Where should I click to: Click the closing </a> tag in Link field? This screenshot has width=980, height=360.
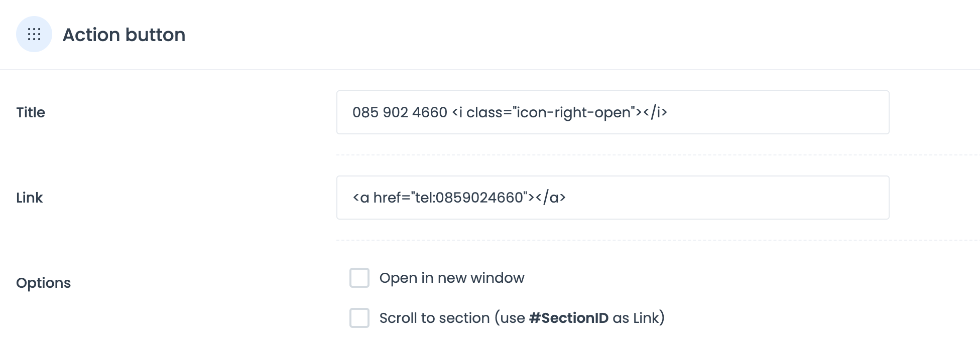pyautogui.click(x=551, y=198)
